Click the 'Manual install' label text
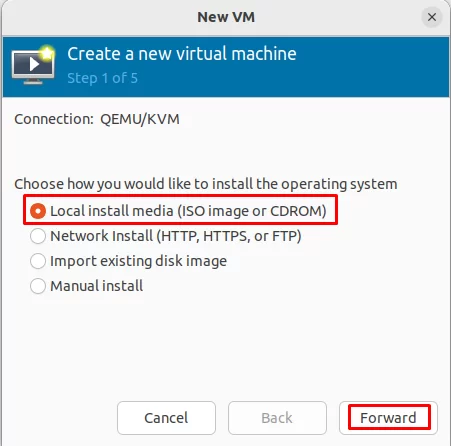Viewport: 451px width, 446px height. (x=96, y=286)
